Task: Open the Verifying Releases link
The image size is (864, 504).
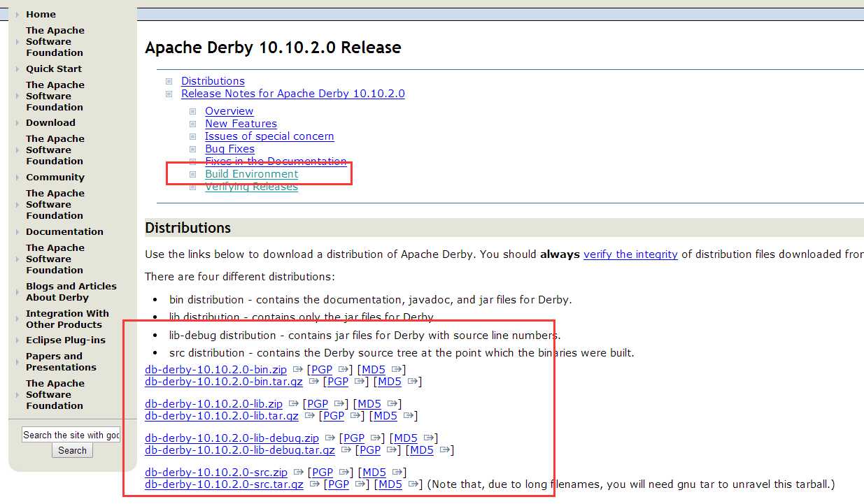Action: (251, 187)
